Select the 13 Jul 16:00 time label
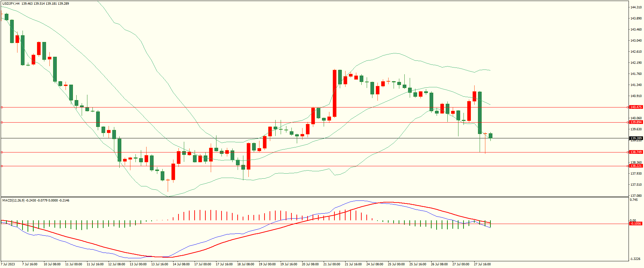 tap(160, 264)
